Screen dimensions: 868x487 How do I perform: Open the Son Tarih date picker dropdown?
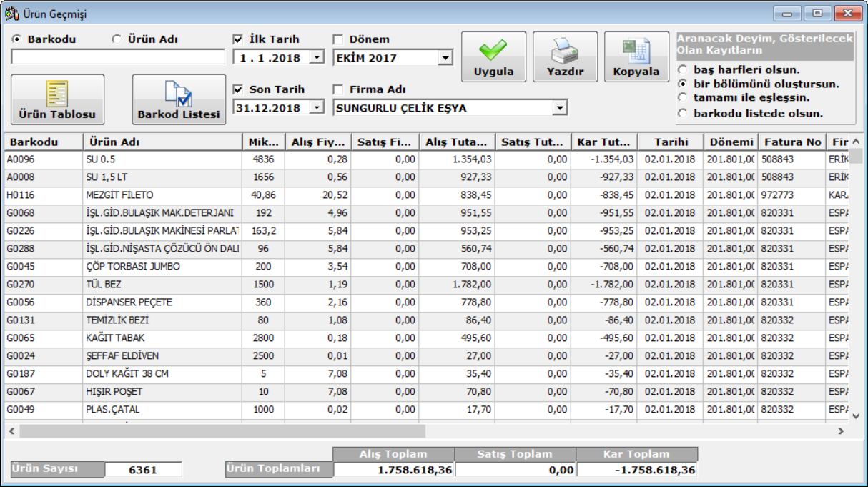[x=317, y=108]
